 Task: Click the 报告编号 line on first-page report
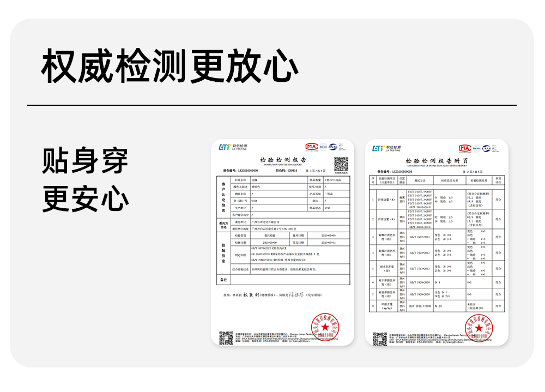[x=240, y=171]
